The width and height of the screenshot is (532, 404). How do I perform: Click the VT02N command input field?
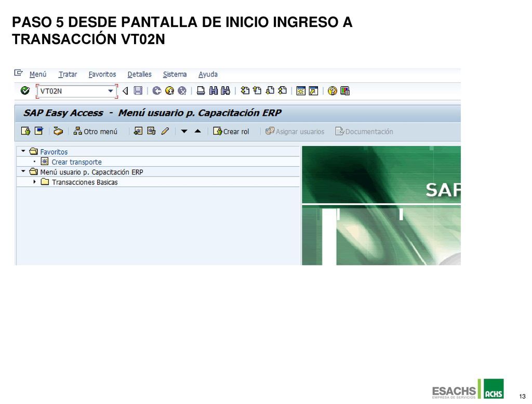[77, 91]
